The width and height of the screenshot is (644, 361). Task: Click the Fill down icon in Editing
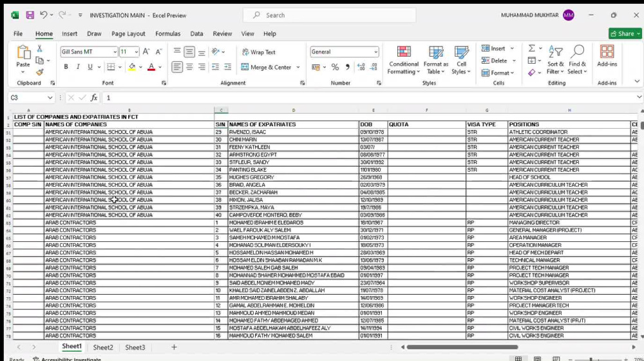pyautogui.click(x=531, y=60)
